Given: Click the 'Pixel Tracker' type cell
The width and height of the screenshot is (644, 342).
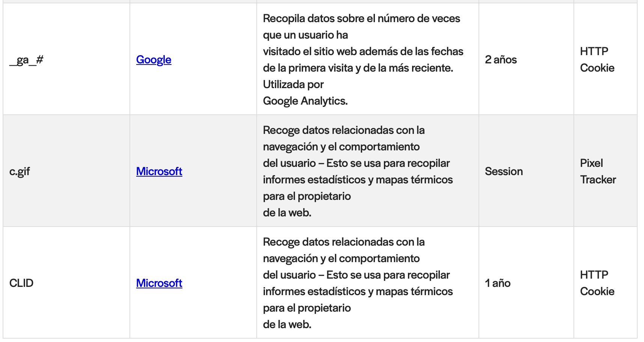Looking at the screenshot, I should [x=598, y=171].
